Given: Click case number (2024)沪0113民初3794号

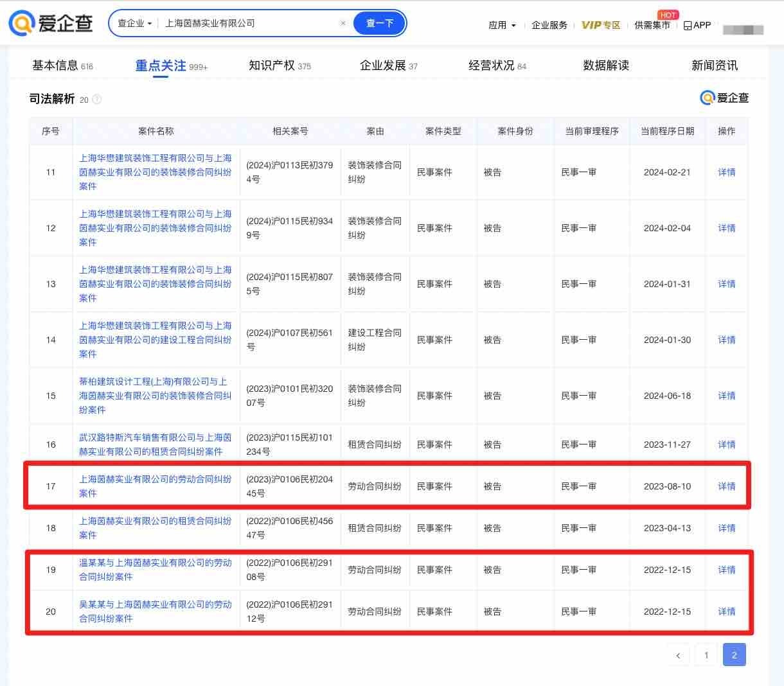Looking at the screenshot, I should pos(290,172).
